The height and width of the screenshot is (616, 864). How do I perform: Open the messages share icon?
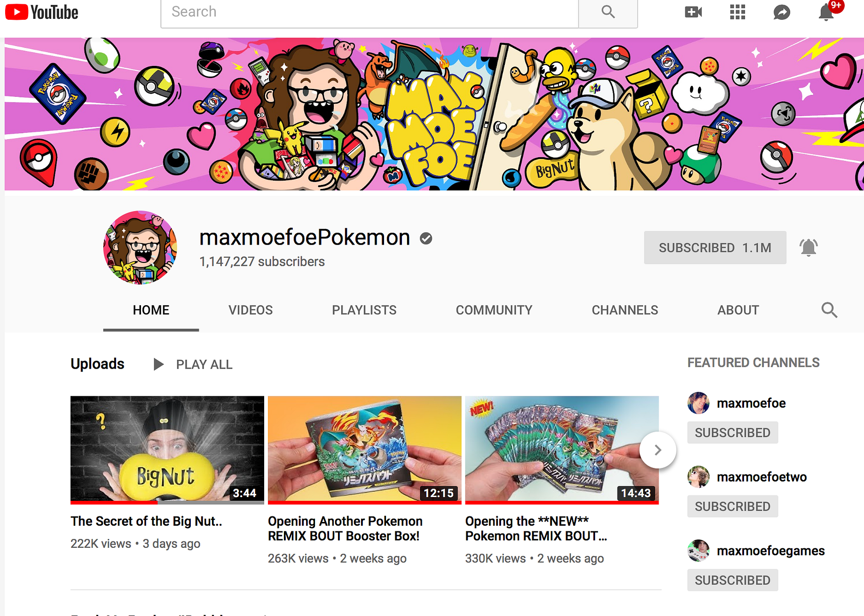[x=782, y=12]
